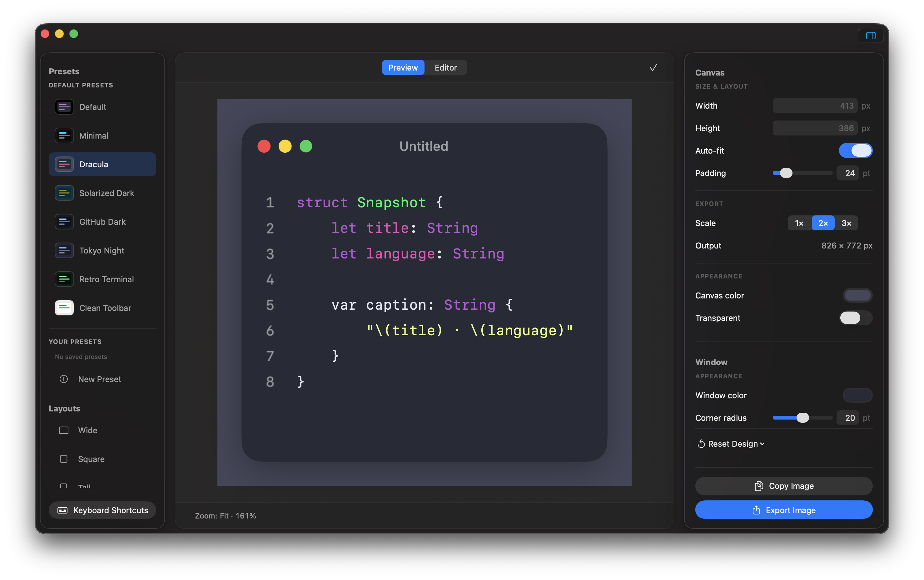Switch to the Editor tab
924x580 pixels.
point(445,67)
